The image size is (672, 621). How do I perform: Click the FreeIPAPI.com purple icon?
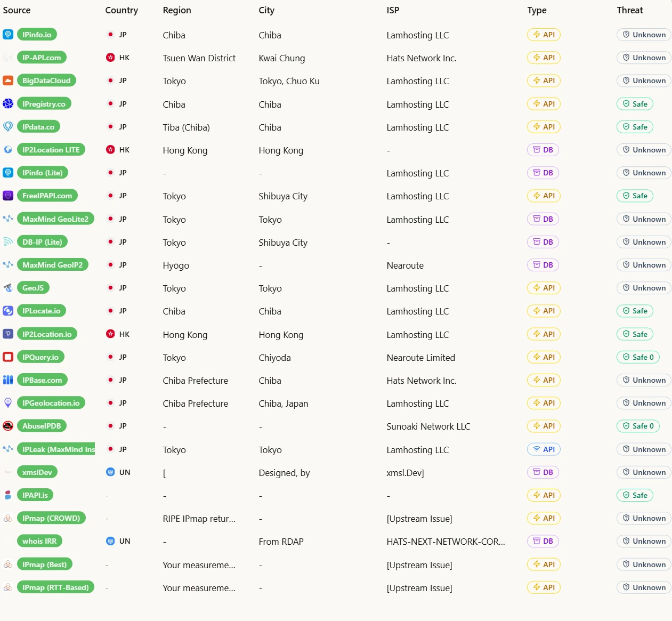8,196
